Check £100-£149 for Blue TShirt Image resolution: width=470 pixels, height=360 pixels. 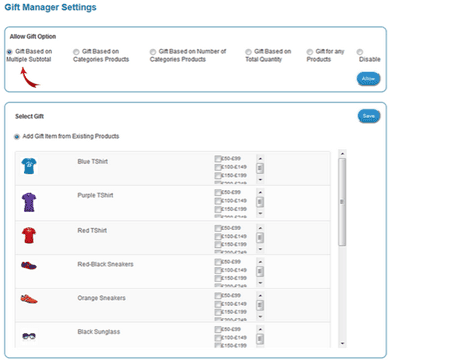click(x=218, y=167)
